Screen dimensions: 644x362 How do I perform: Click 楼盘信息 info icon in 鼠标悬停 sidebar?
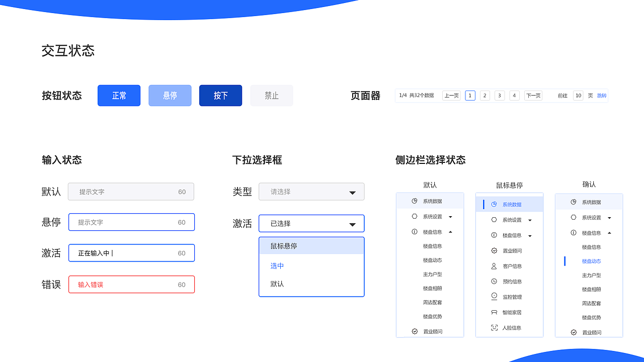pos(494,235)
